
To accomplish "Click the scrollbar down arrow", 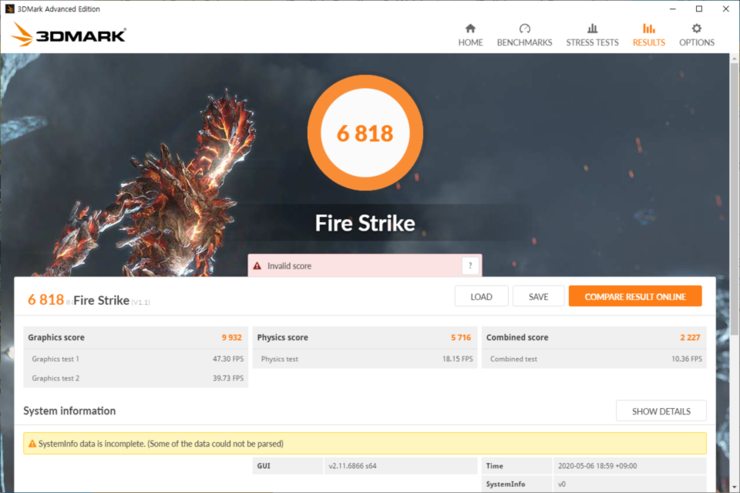I will tap(734, 487).
